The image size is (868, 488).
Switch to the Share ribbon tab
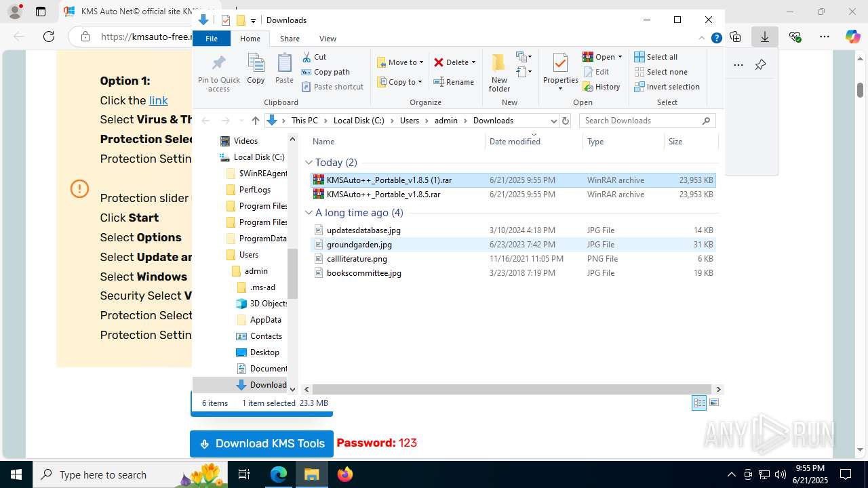(x=290, y=39)
